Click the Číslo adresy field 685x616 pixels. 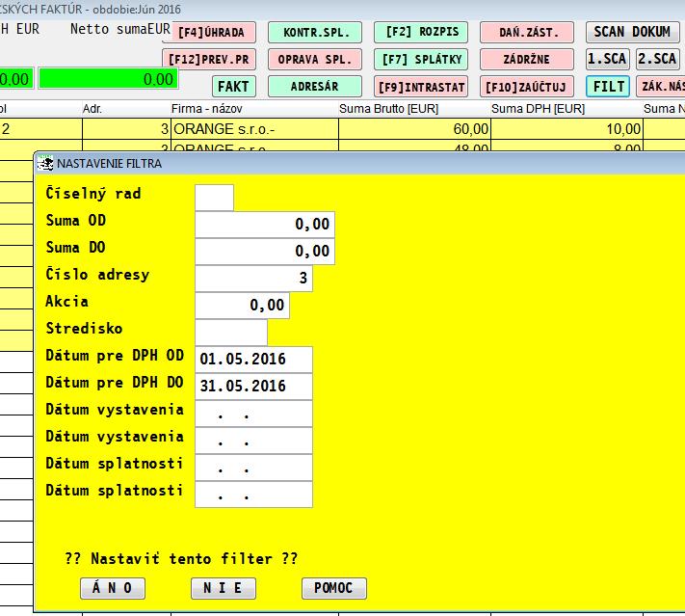253,279
